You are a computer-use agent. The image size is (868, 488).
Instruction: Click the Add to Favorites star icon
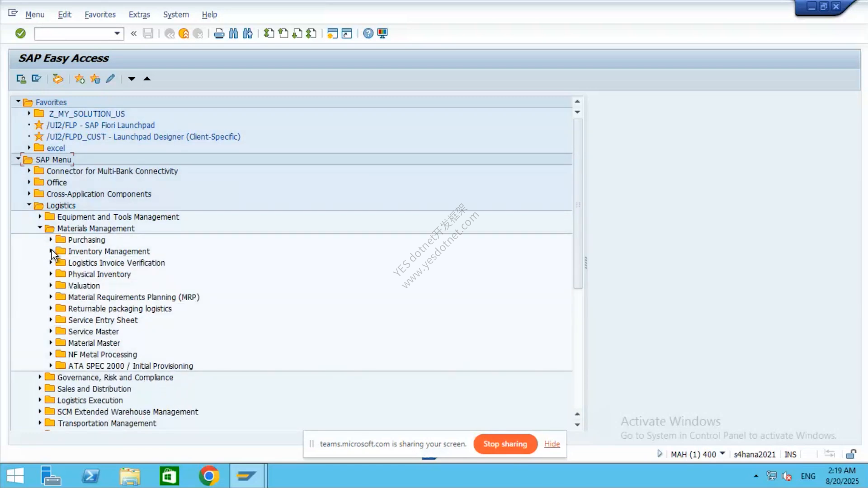click(x=80, y=79)
